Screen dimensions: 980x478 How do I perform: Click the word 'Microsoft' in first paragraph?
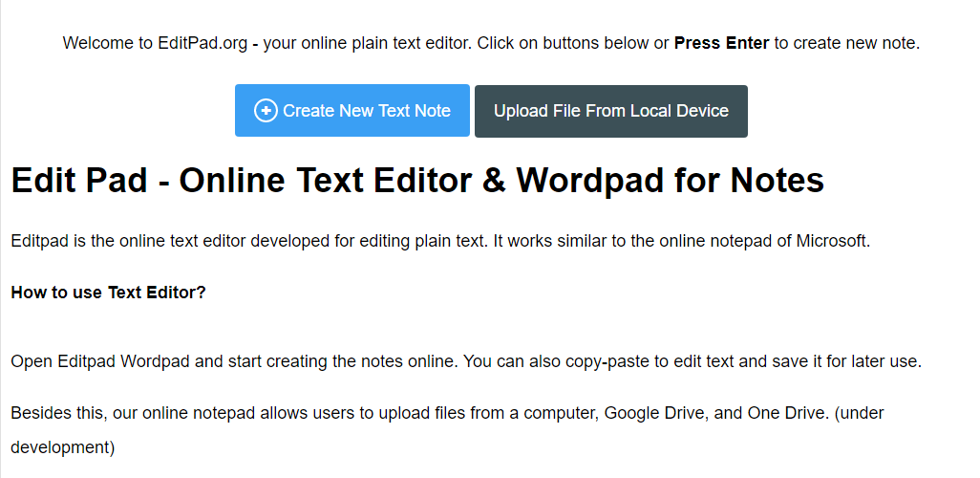832,241
